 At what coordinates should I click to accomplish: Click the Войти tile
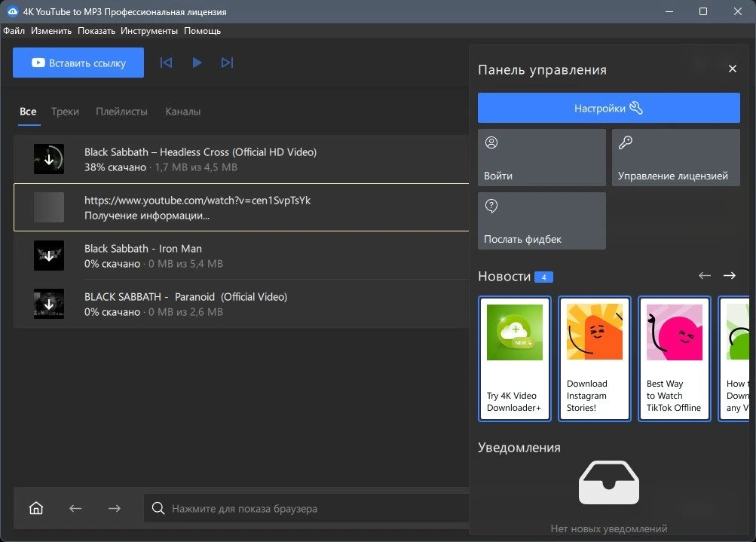[x=541, y=158]
